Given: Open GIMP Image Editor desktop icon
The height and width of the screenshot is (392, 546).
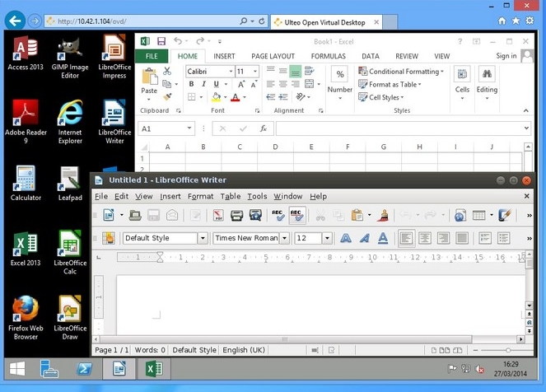Looking at the screenshot, I should [70, 58].
